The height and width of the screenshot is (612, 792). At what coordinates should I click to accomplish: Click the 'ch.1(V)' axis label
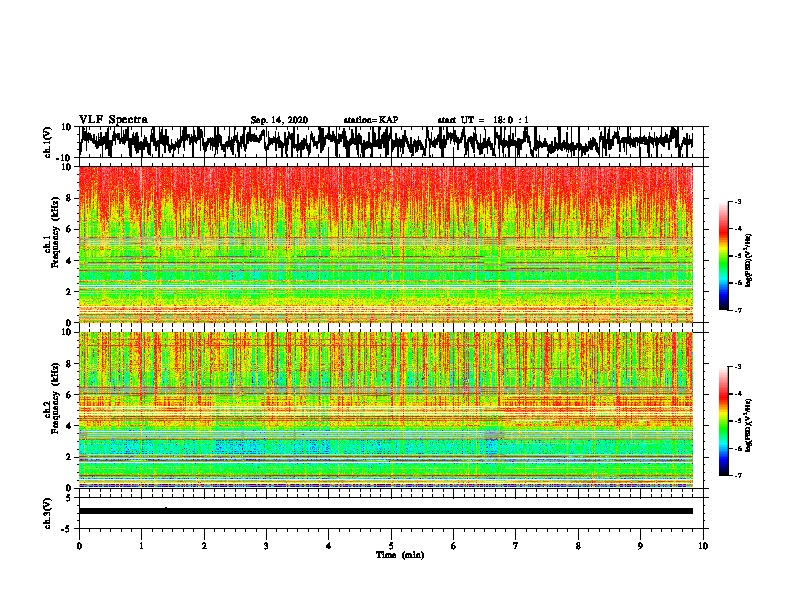(x=48, y=142)
